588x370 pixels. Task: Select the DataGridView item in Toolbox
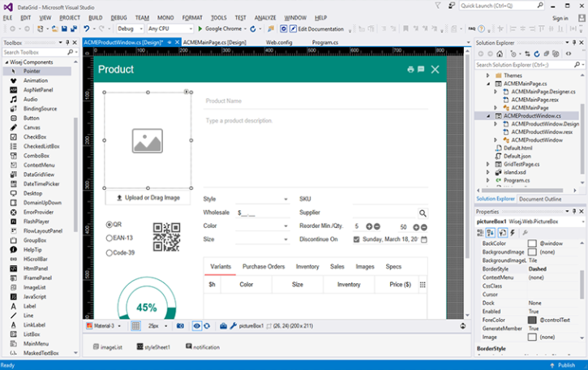(38, 174)
